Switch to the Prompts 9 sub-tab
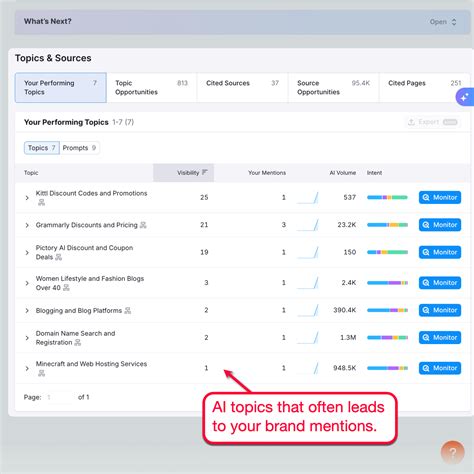The image size is (474, 474). point(79,148)
